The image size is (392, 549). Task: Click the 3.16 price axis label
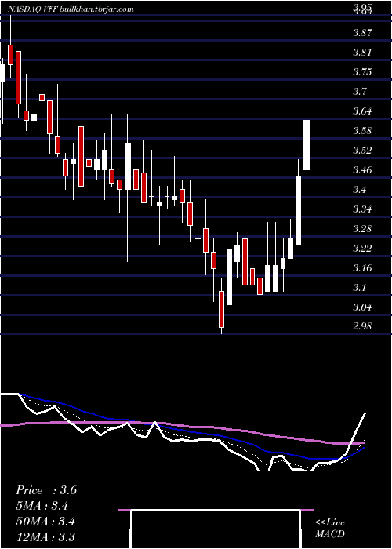tap(362, 268)
